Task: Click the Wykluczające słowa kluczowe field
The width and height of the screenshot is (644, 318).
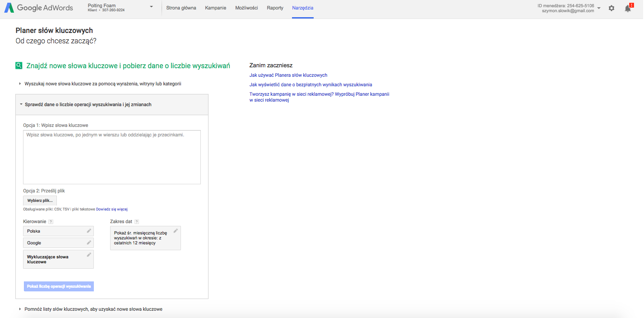Action: click(x=59, y=259)
